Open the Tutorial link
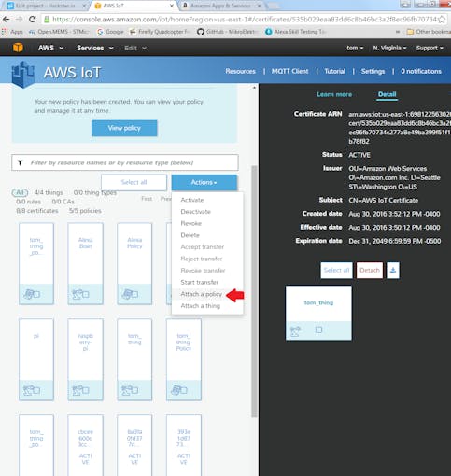 tap(334, 71)
